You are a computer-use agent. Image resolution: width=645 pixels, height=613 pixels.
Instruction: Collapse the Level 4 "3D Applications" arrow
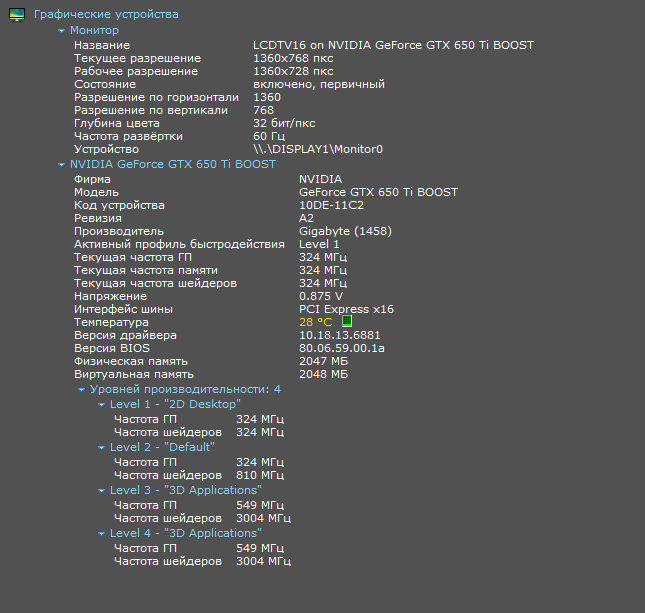[x=101, y=534]
